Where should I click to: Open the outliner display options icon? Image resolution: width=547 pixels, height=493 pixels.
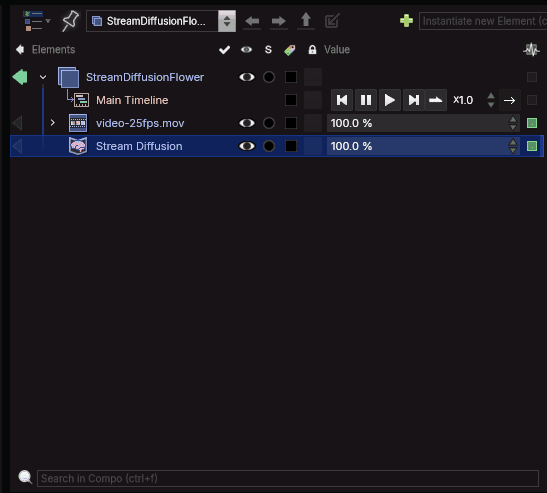36,21
